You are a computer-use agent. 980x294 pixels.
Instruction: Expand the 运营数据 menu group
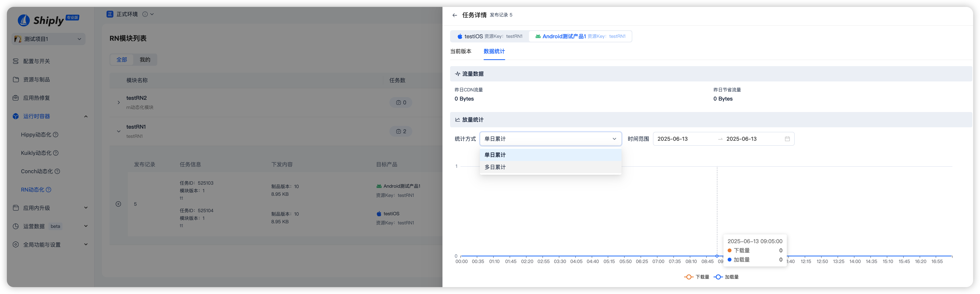(86, 226)
